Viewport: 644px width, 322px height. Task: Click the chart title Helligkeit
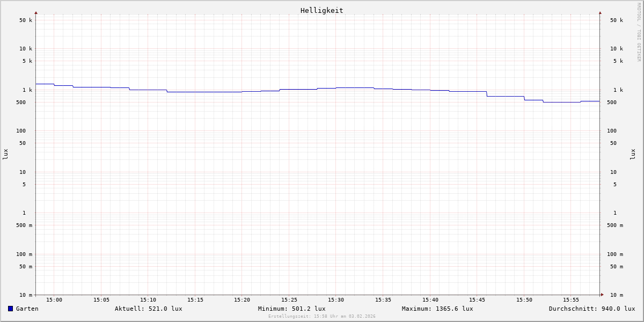[x=322, y=10]
